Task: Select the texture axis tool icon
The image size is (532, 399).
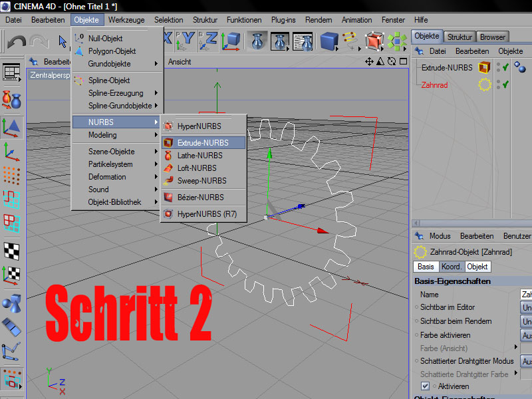Action: [11, 275]
